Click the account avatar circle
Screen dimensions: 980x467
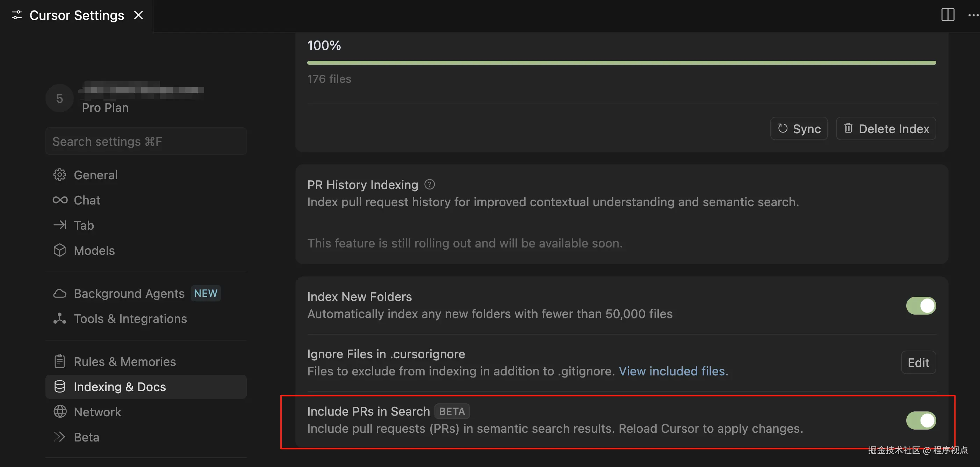[x=59, y=99]
